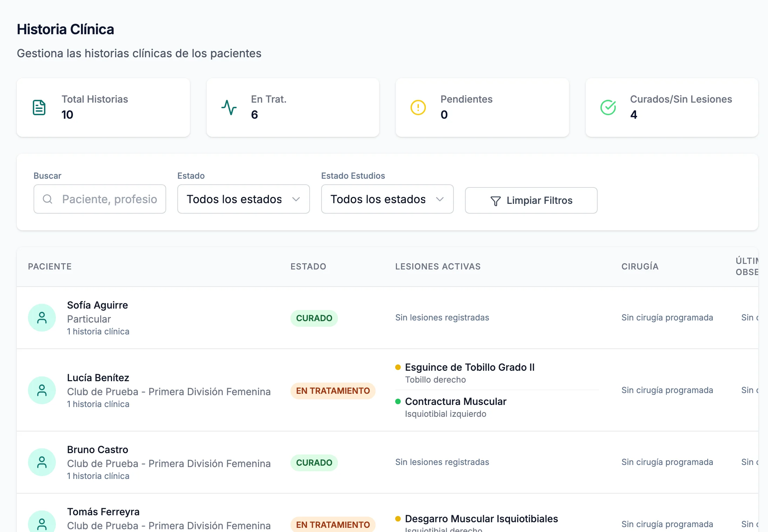The height and width of the screenshot is (532, 768).
Task: Click Bruno Castro's avatar icon
Action: [x=42, y=462]
